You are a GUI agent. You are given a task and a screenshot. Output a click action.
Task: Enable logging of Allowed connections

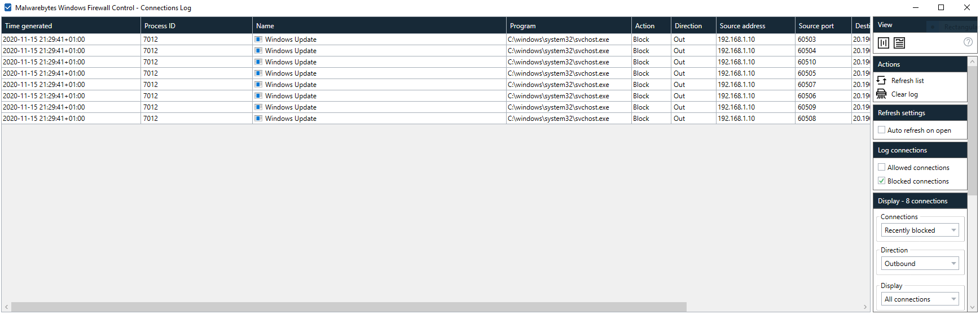[881, 167]
